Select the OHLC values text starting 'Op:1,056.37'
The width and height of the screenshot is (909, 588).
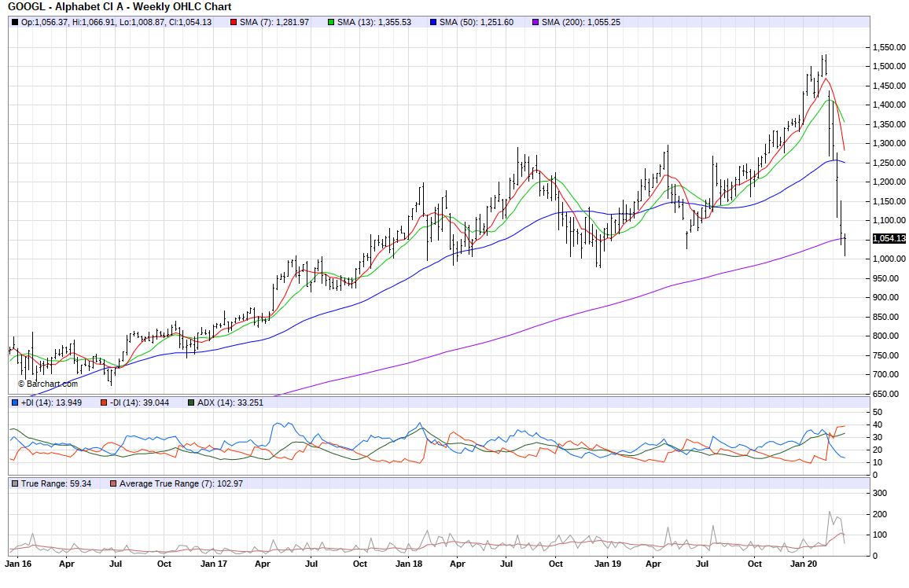click(x=116, y=22)
